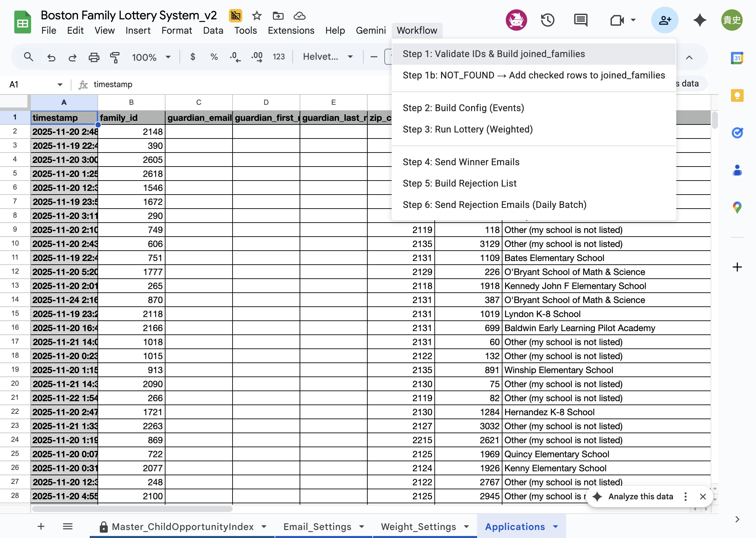Redo the last action
The width and height of the screenshot is (756, 538).
(x=72, y=57)
